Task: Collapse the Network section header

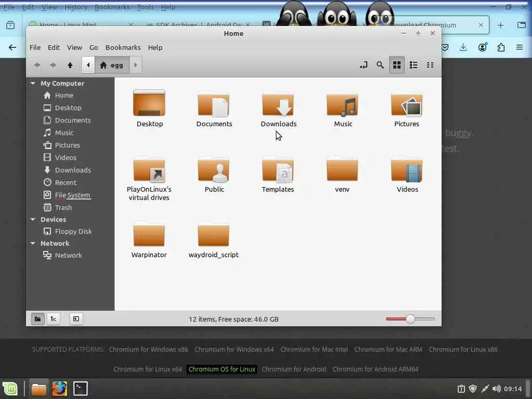Action: click(33, 243)
